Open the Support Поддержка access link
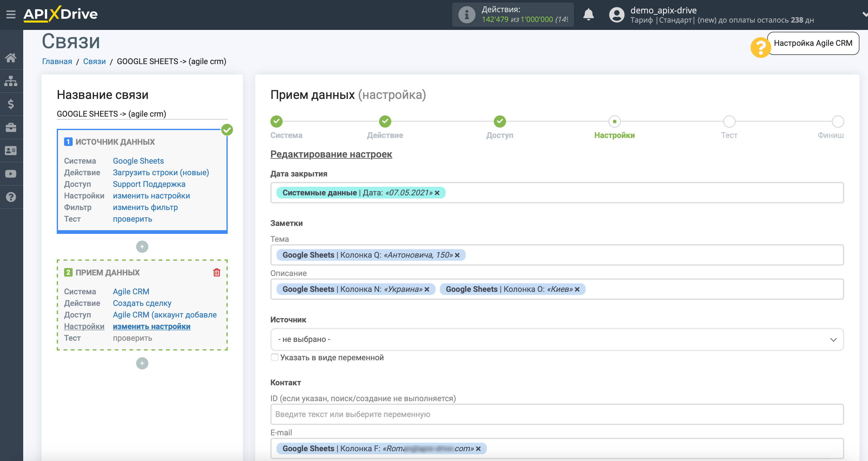 (149, 184)
